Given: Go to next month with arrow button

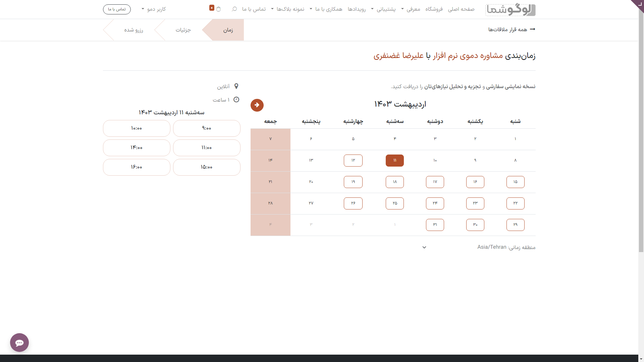Looking at the screenshot, I should [x=257, y=105].
